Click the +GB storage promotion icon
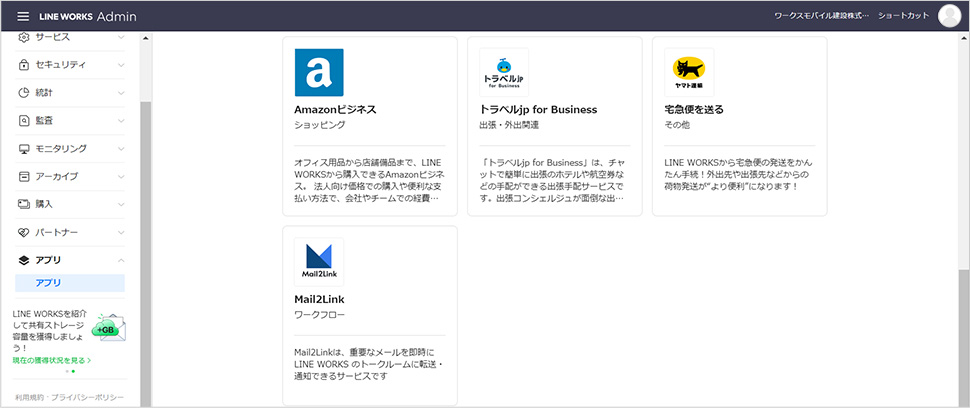 108,328
